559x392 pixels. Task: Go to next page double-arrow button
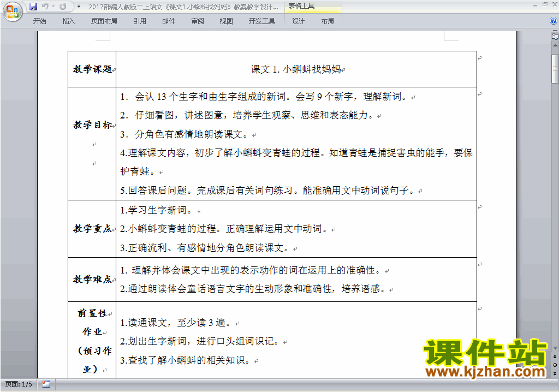coord(555,373)
